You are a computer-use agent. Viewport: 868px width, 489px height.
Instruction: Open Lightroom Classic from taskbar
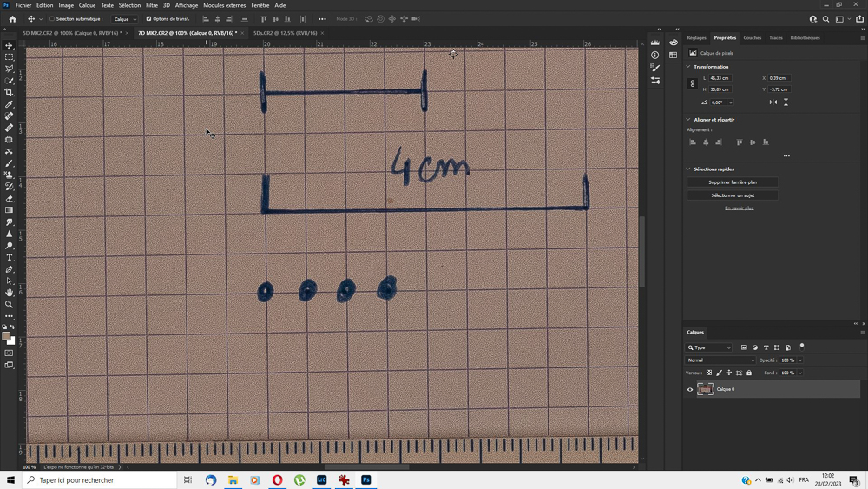322,480
